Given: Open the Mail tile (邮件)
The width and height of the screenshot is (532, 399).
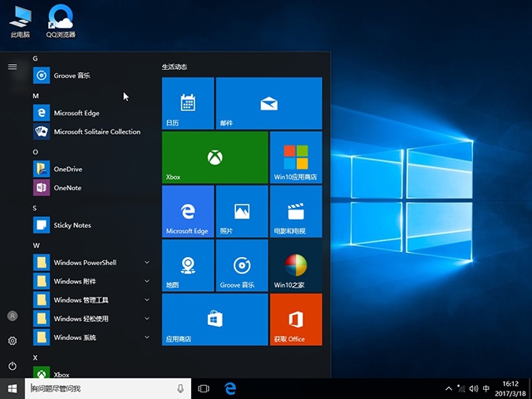Looking at the screenshot, I should [x=268, y=103].
